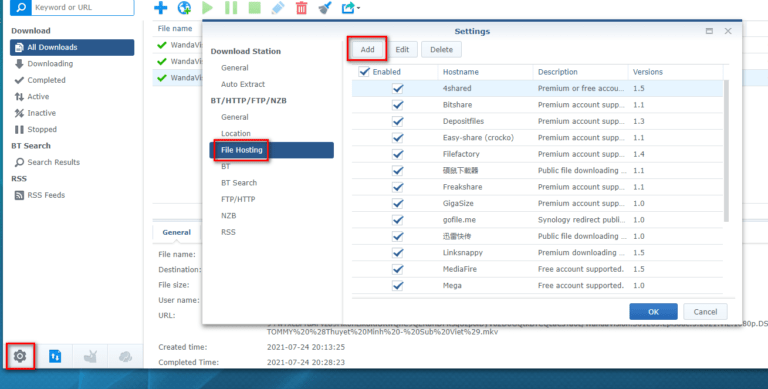
Task: Uncheck the 4shared enabled checkbox
Action: [x=398, y=88]
